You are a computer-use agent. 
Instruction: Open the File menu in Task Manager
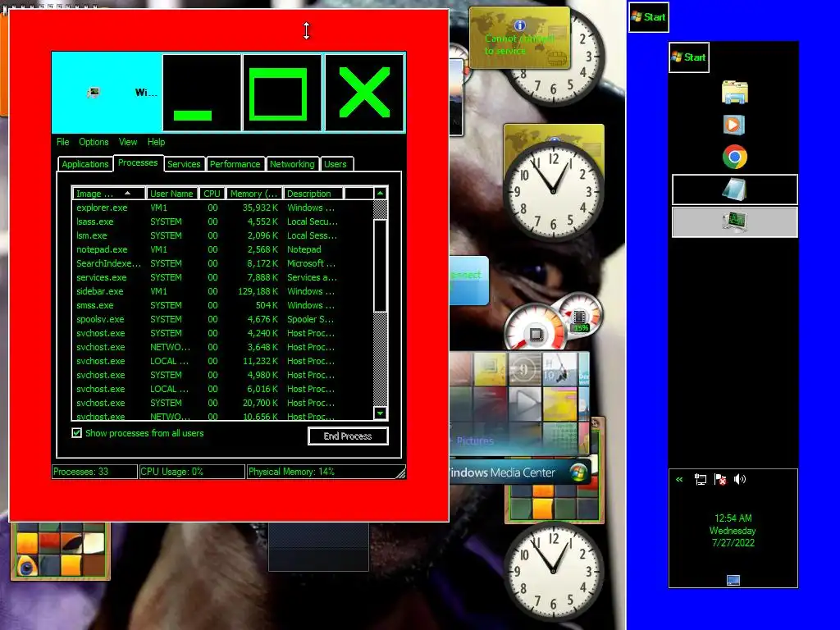(x=62, y=142)
